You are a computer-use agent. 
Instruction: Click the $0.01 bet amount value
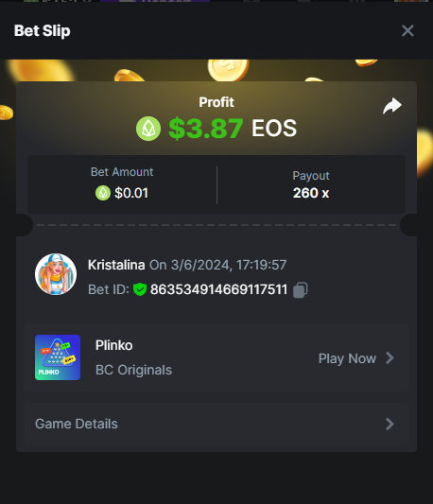[131, 193]
